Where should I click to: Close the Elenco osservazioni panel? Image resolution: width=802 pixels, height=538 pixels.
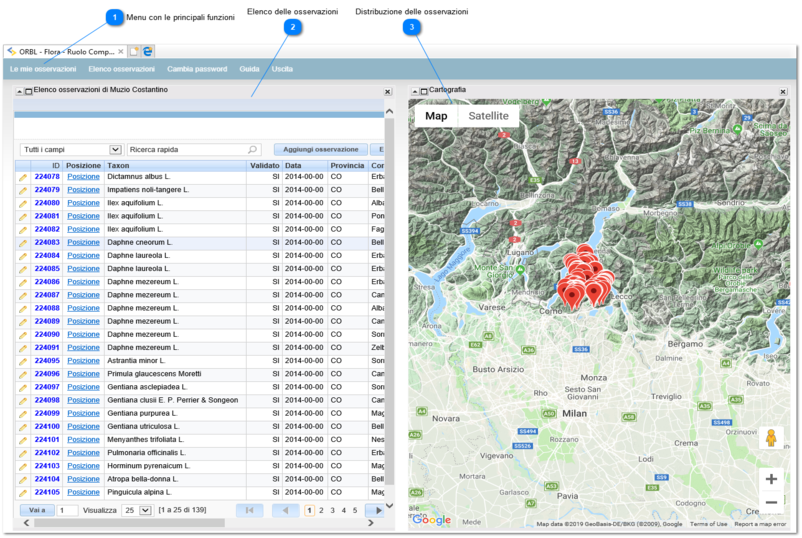[x=388, y=92]
